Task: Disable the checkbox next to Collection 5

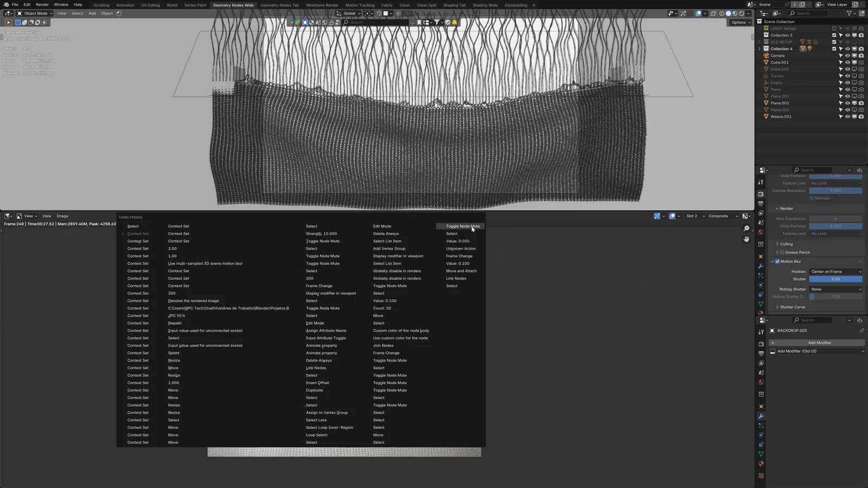Action: [x=834, y=35]
